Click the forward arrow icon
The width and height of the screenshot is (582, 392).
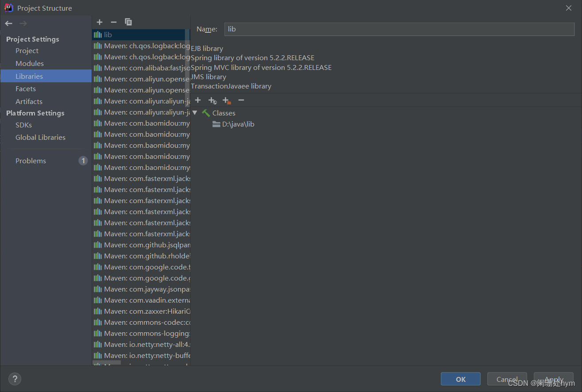(x=23, y=23)
